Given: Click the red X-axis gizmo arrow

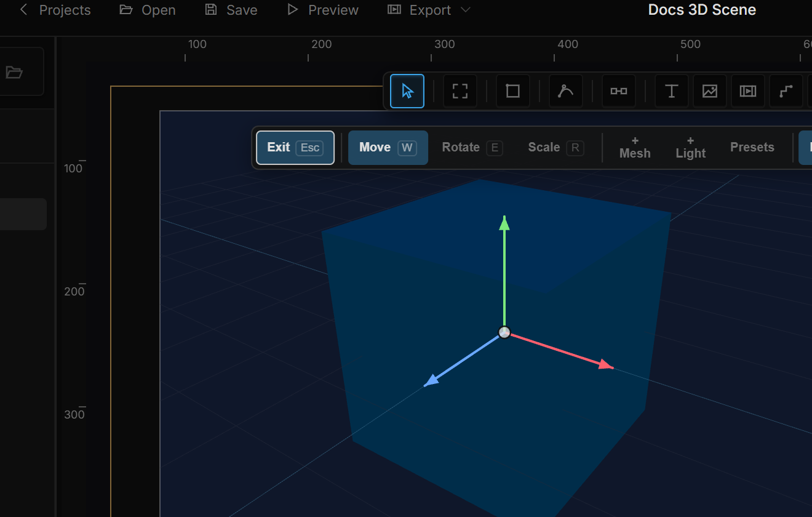Looking at the screenshot, I should (561, 351).
